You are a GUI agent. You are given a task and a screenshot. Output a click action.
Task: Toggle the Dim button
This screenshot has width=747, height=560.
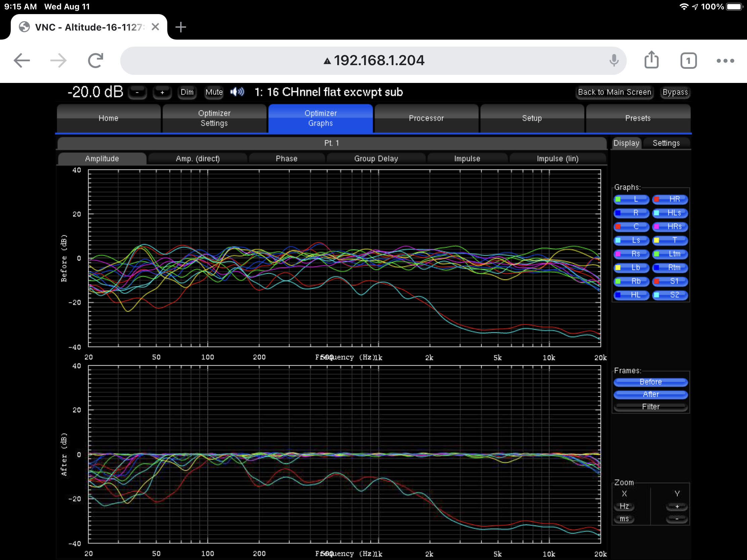(187, 92)
